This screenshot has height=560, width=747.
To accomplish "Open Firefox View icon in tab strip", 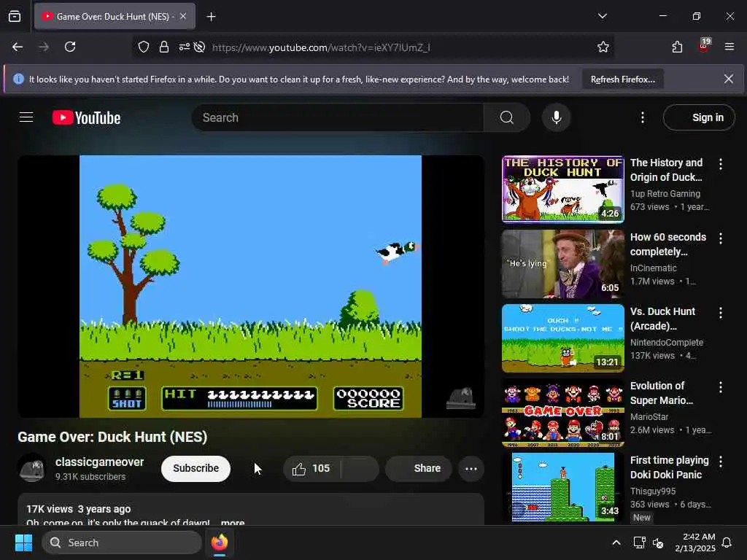I will pyautogui.click(x=15, y=17).
